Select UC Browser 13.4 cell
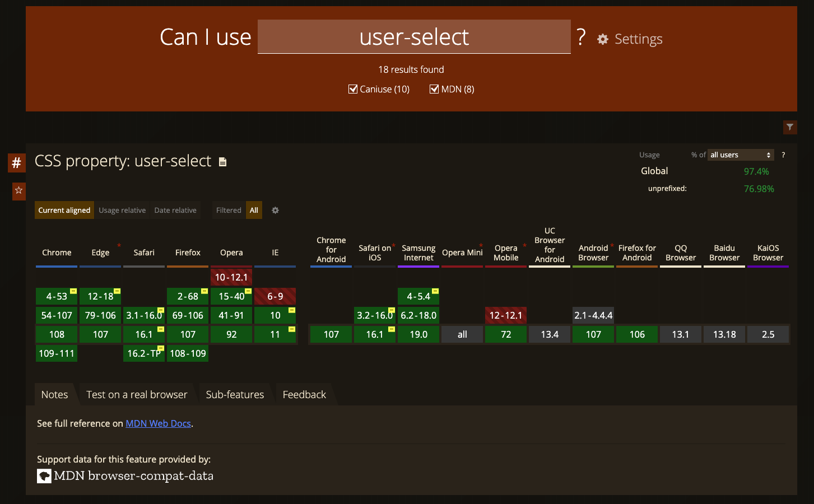 pos(550,334)
